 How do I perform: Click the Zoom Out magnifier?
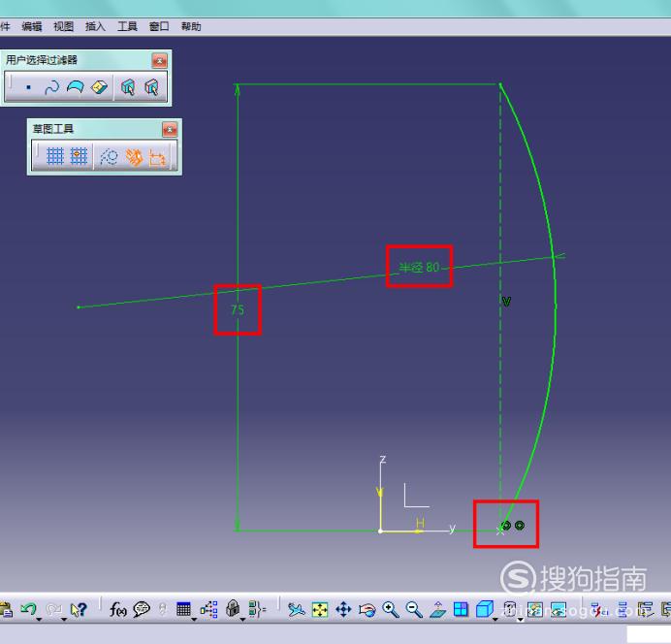pyautogui.click(x=414, y=609)
